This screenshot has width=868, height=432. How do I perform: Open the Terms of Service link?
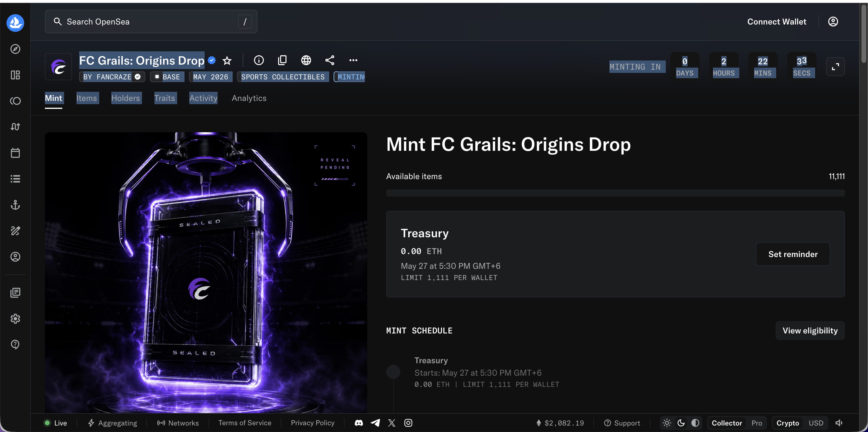[245, 423]
